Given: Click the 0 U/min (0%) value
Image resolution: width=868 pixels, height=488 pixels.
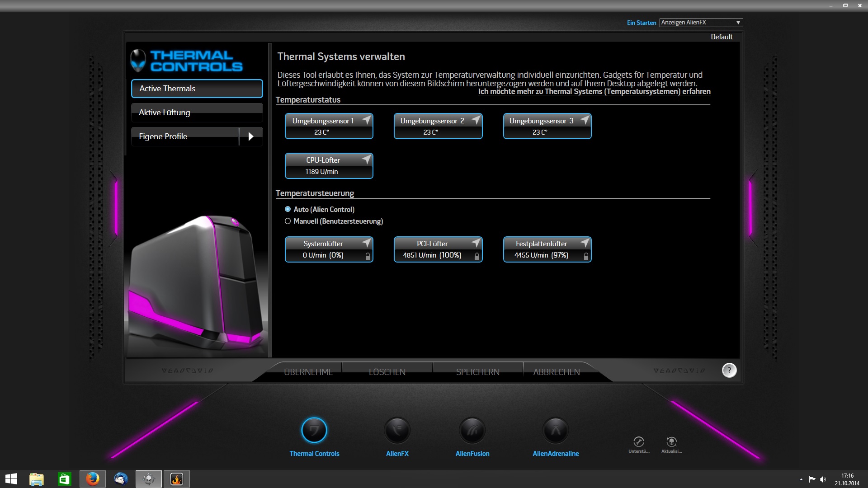Looking at the screenshot, I should [323, 255].
